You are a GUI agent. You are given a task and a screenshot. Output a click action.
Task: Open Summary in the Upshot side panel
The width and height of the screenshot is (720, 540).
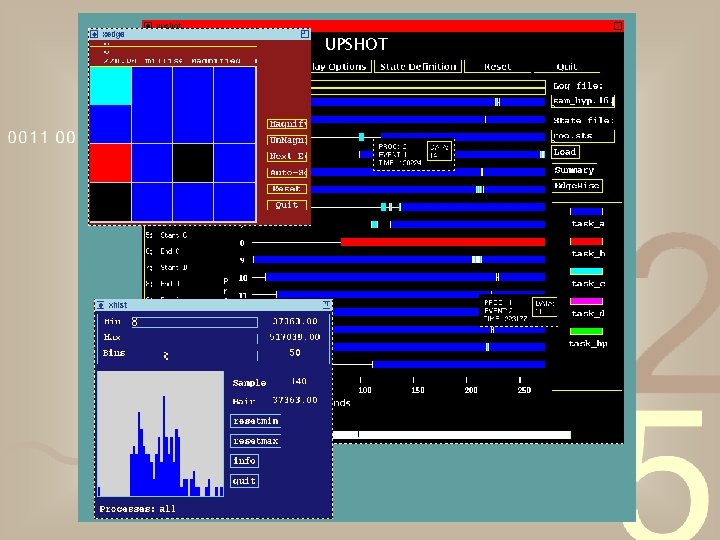click(x=574, y=170)
